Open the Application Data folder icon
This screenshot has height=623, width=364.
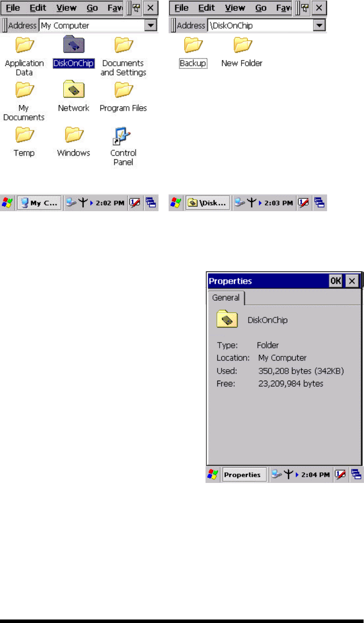tap(25, 45)
